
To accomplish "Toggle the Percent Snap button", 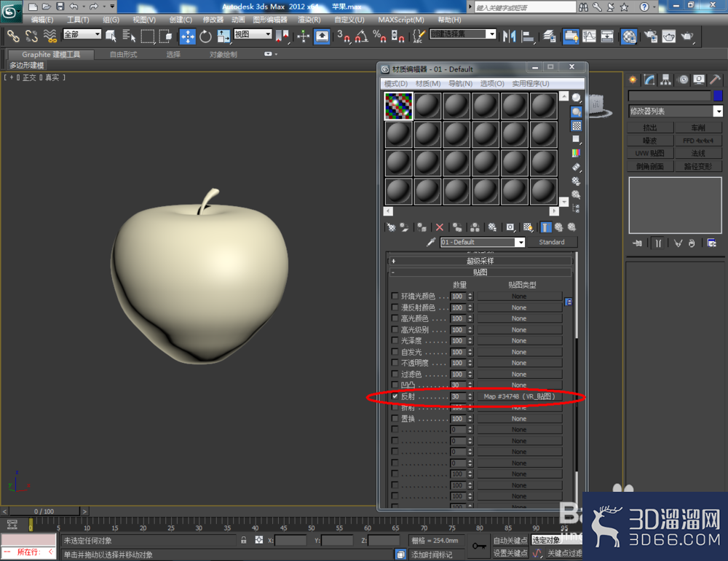I will click(x=379, y=36).
